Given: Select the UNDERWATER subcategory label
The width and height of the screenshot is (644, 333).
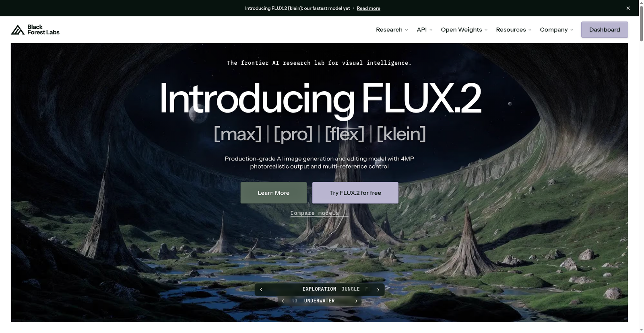Looking at the screenshot, I should tap(319, 301).
